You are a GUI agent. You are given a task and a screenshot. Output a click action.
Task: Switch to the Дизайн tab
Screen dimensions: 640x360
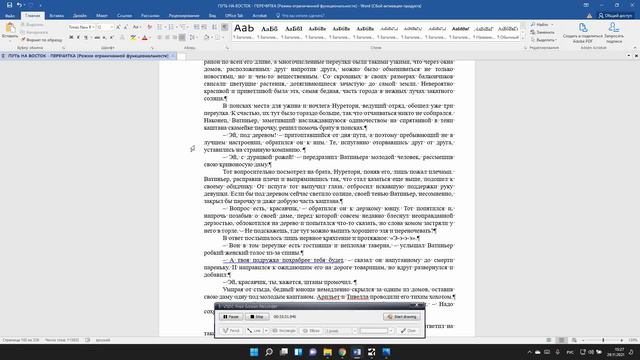click(x=80, y=16)
